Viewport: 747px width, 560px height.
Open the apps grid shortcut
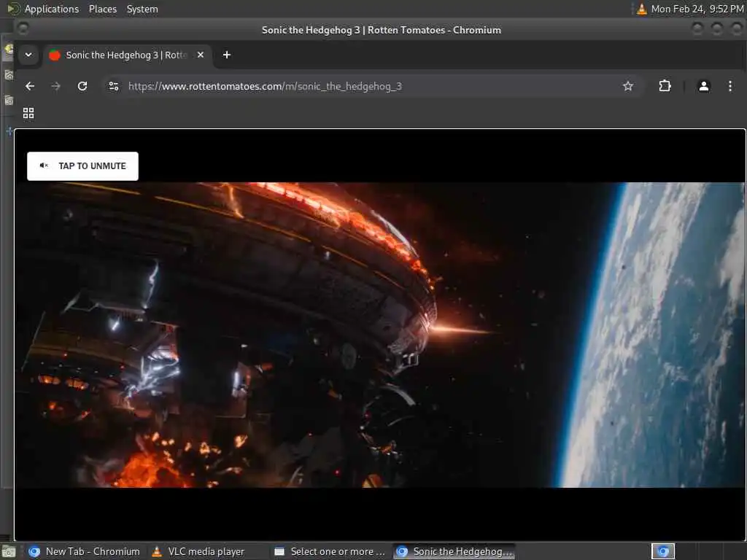tap(28, 113)
